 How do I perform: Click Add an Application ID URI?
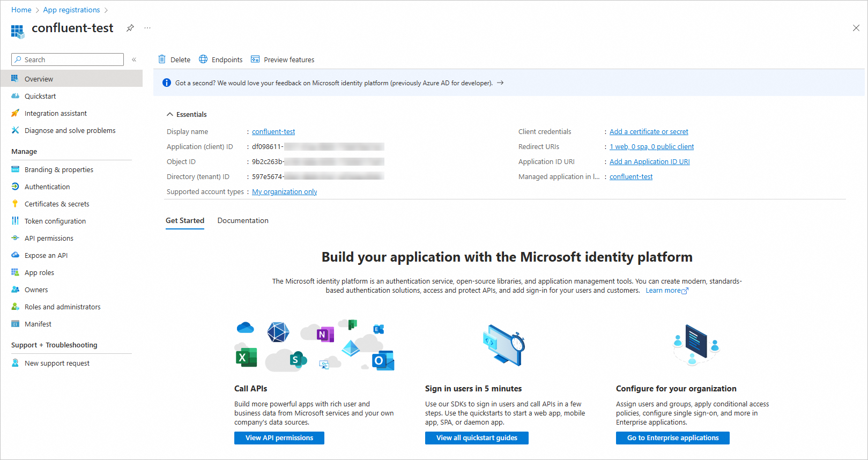pos(649,162)
